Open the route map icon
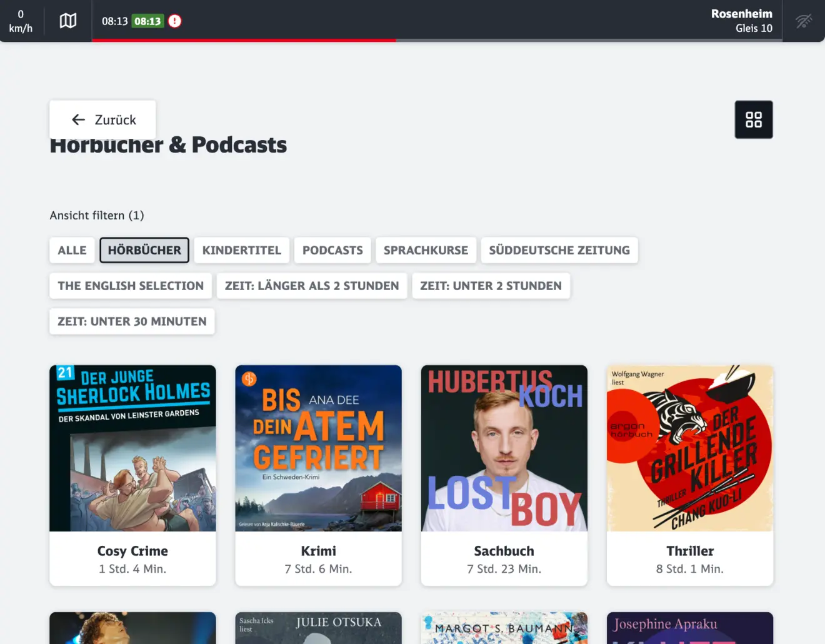 point(67,21)
